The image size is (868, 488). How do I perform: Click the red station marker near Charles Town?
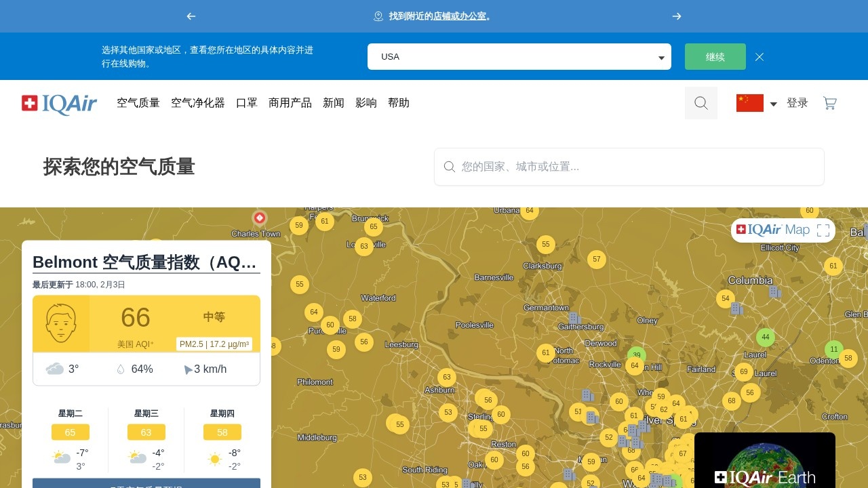(259, 218)
